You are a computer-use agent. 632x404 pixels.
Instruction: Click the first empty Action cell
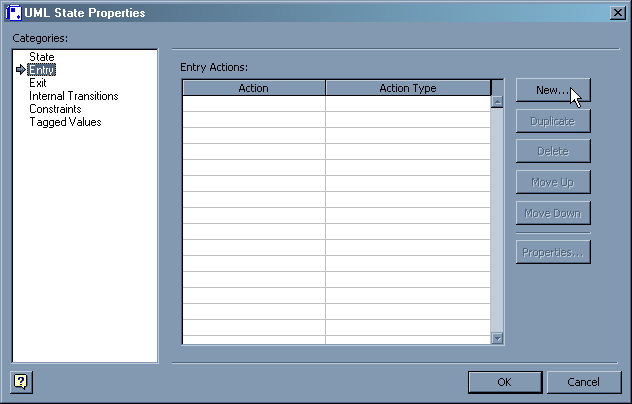coord(254,103)
